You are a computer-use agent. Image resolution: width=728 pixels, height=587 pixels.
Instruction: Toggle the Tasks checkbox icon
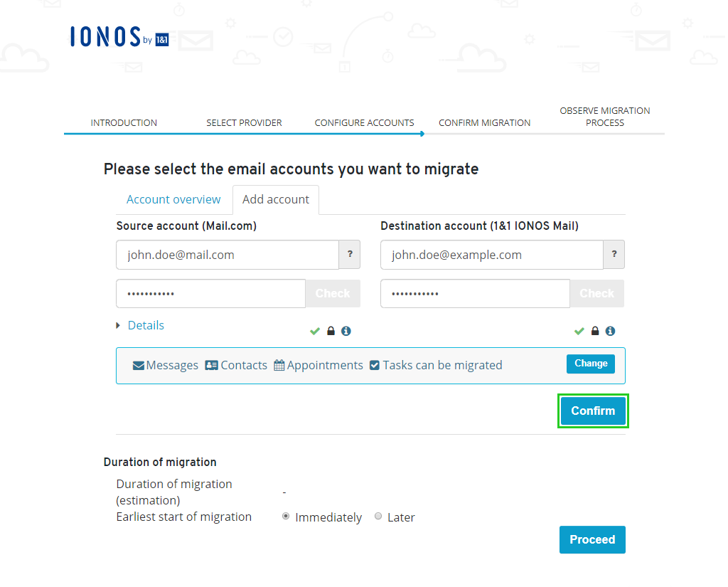point(375,365)
